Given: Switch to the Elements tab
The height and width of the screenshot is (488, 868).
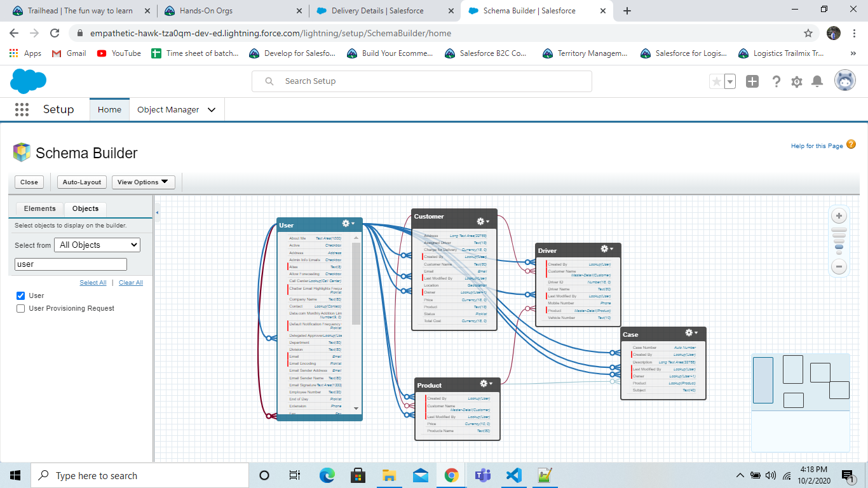Looking at the screenshot, I should 40,208.
